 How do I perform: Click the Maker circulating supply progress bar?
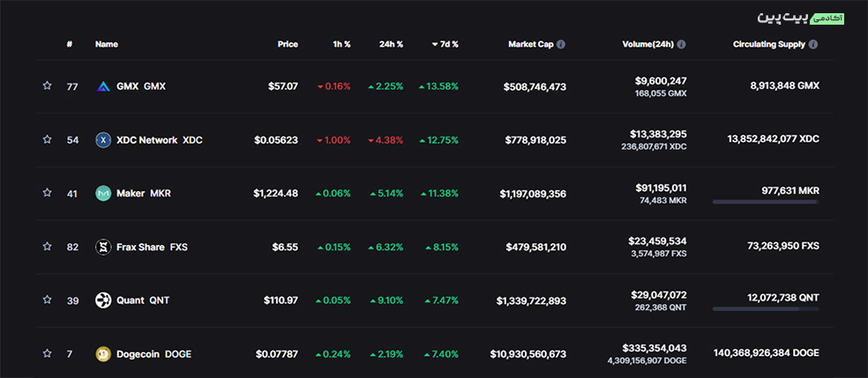tap(765, 202)
